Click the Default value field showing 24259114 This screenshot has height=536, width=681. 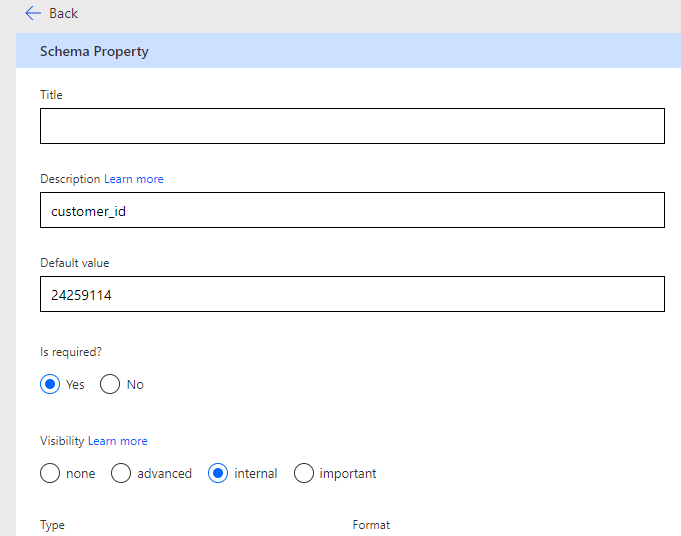tap(352, 294)
